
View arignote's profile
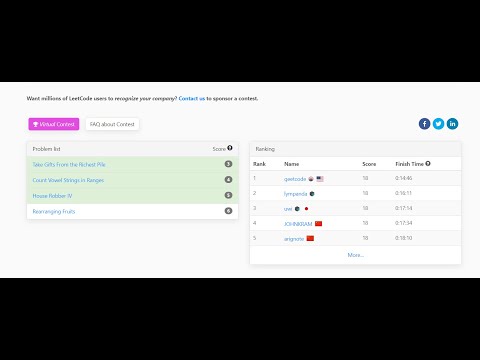[x=294, y=239]
